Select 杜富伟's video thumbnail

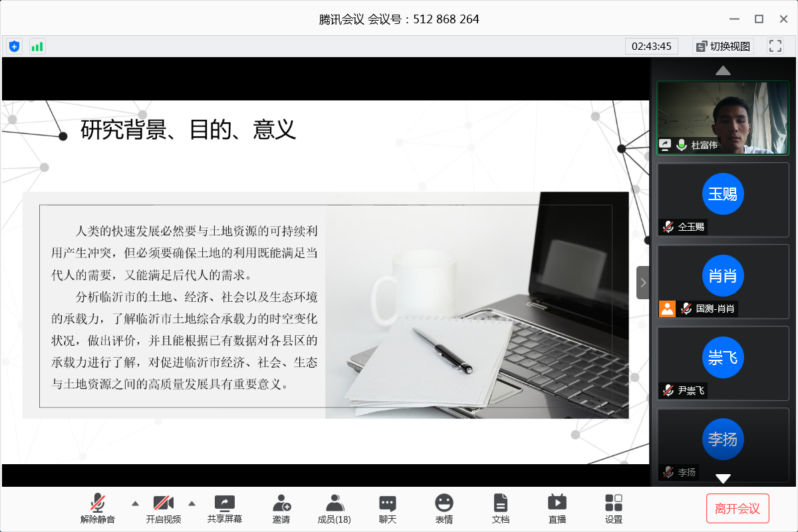pyautogui.click(x=723, y=118)
